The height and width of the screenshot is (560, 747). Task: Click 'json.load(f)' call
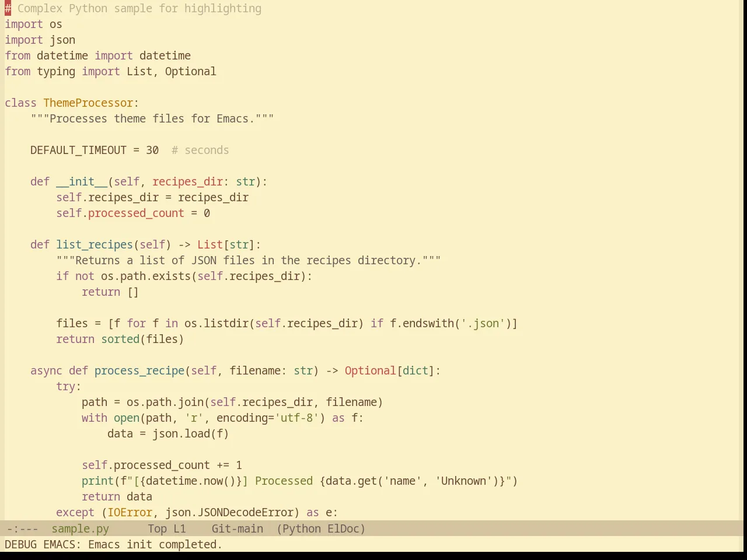click(191, 433)
